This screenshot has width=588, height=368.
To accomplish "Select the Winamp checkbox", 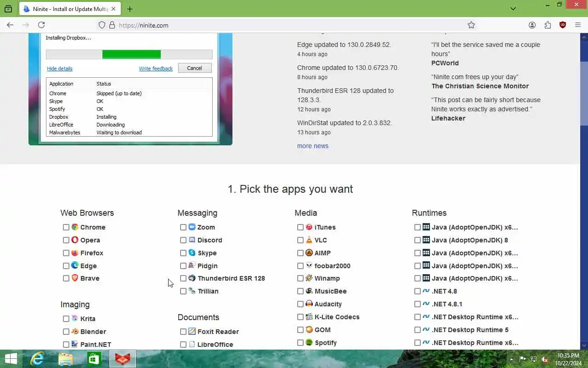I will 300,278.
